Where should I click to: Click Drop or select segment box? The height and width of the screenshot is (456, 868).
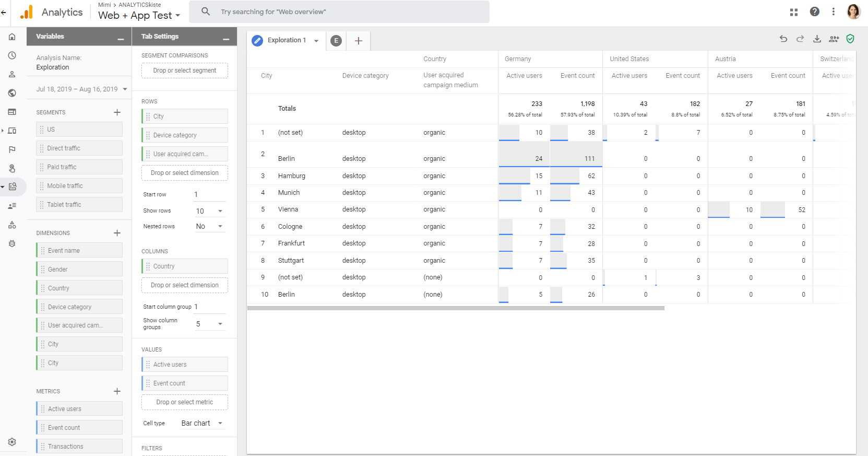click(184, 71)
